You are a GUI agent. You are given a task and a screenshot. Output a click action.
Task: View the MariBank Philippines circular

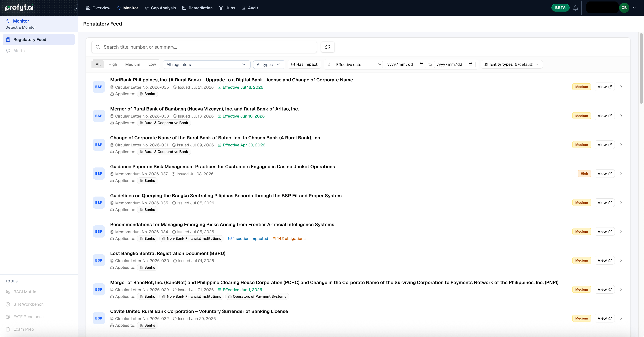(604, 87)
